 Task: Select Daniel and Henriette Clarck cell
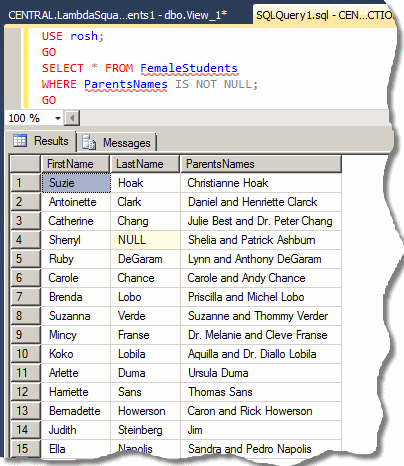(261, 202)
